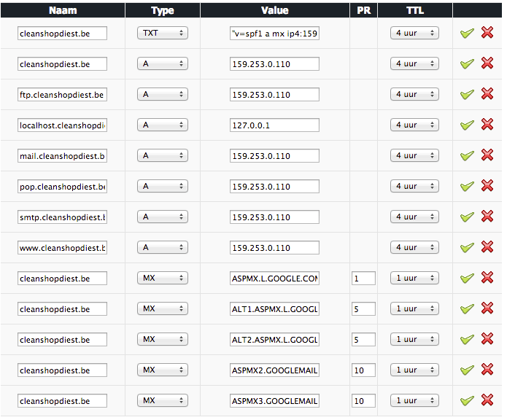Edit priority field of ASPMX3.GOOGLEMAIL row
Screen dimensions: 507x420
click(x=363, y=401)
